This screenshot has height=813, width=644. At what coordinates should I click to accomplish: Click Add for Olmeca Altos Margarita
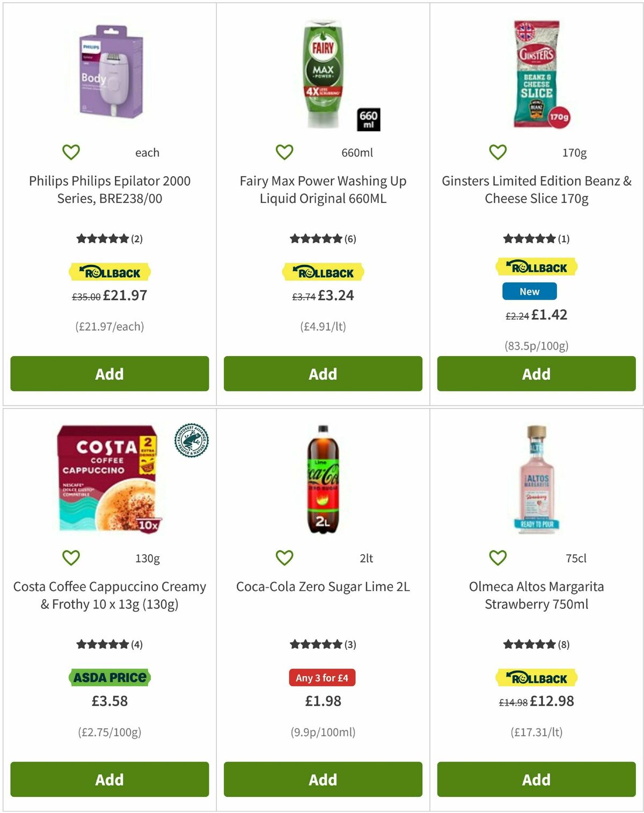coord(535,780)
